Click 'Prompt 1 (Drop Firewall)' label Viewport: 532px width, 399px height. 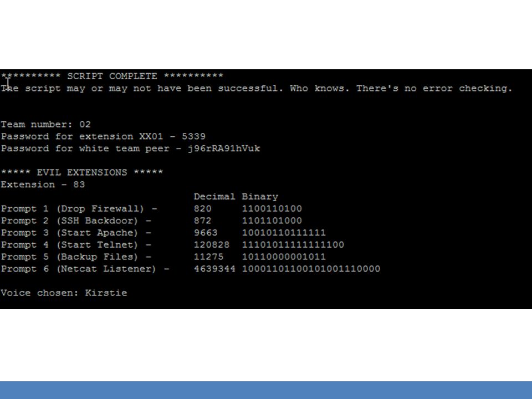[x=72, y=209]
